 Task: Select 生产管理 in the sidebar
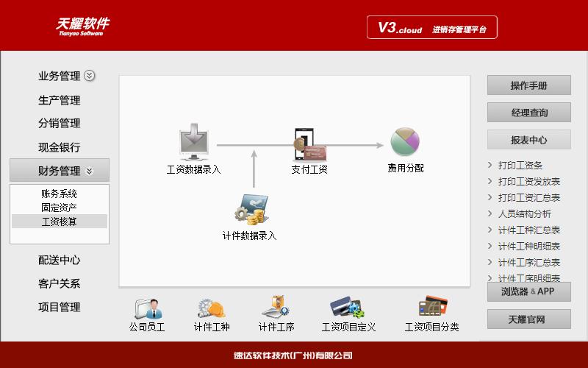pyautogui.click(x=60, y=100)
